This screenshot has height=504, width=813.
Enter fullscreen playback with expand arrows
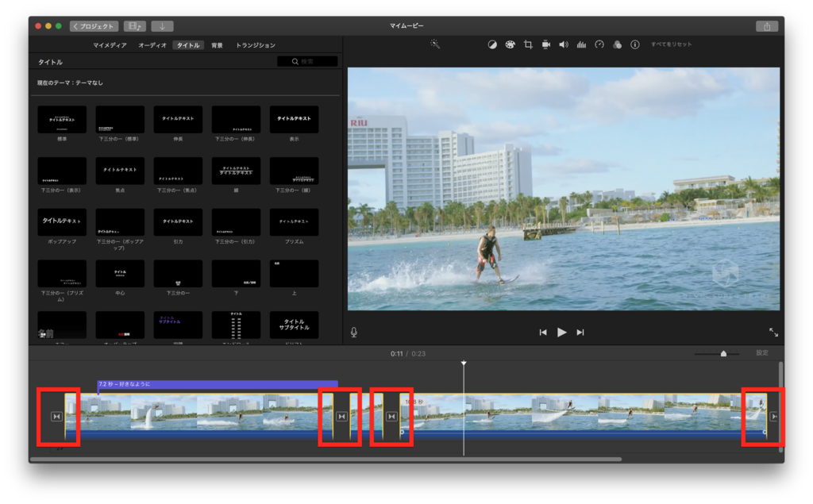tap(773, 333)
